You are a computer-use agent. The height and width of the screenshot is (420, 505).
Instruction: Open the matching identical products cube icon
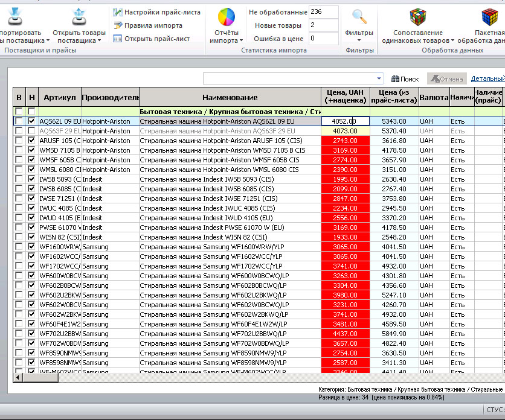pyautogui.click(x=418, y=17)
